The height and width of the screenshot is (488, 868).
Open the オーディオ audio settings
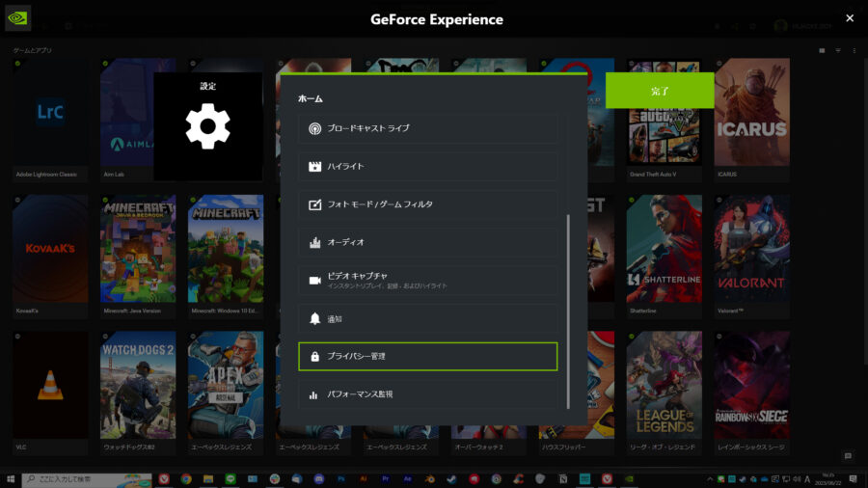[x=427, y=242]
